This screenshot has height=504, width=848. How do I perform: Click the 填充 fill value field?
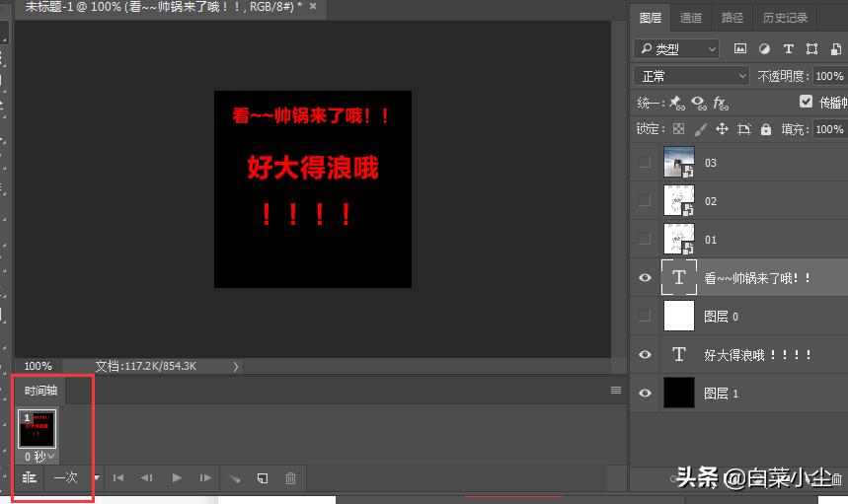(830, 129)
